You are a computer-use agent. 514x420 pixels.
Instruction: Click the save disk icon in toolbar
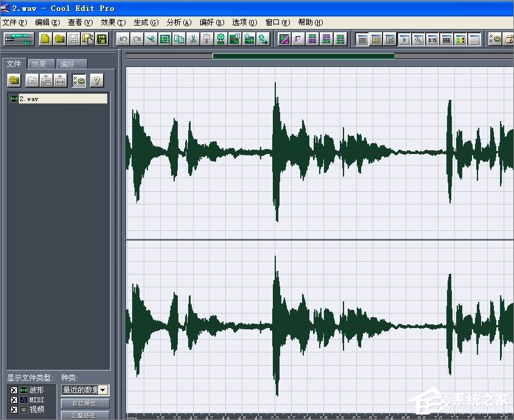[x=73, y=40]
